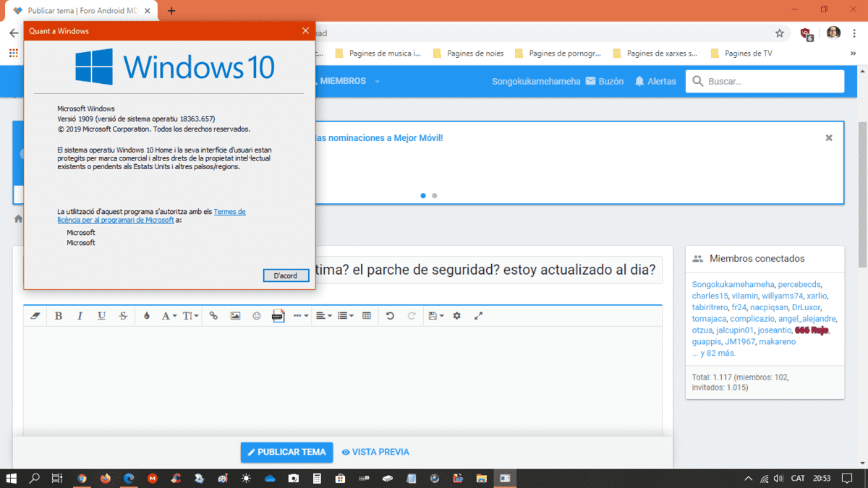Open Microsoft Edge from taskbar
Image resolution: width=868 pixels, height=488 pixels.
tap(129, 478)
